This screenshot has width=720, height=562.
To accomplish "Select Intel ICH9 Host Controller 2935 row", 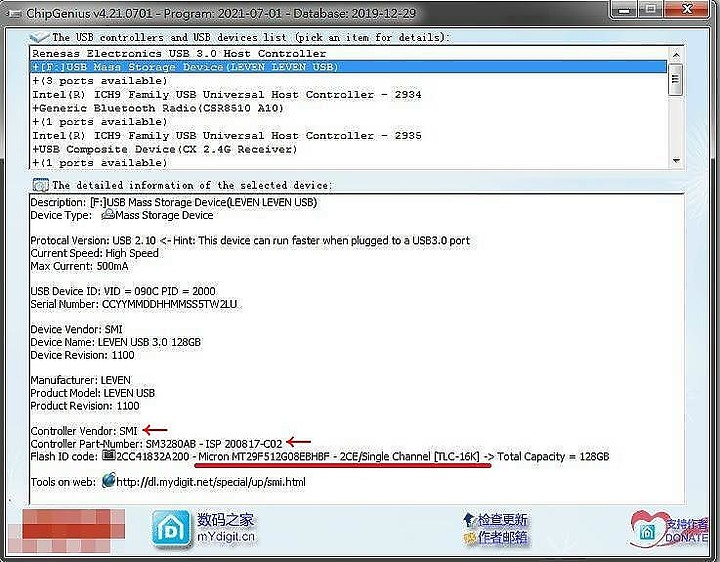I will coord(348,135).
